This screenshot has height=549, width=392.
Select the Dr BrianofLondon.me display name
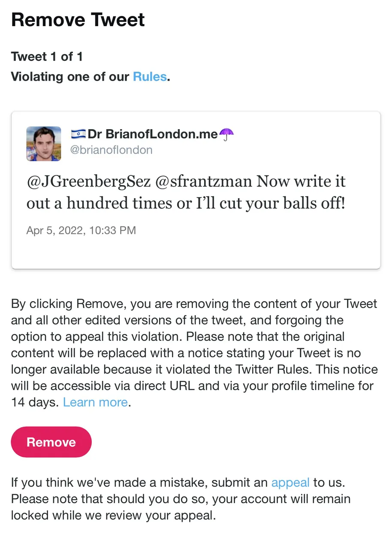[153, 134]
